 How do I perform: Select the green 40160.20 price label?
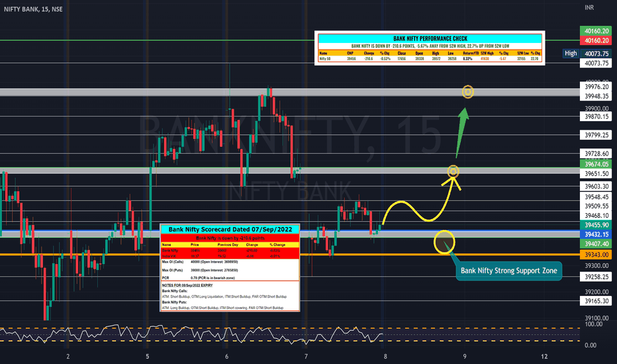tap(596, 30)
